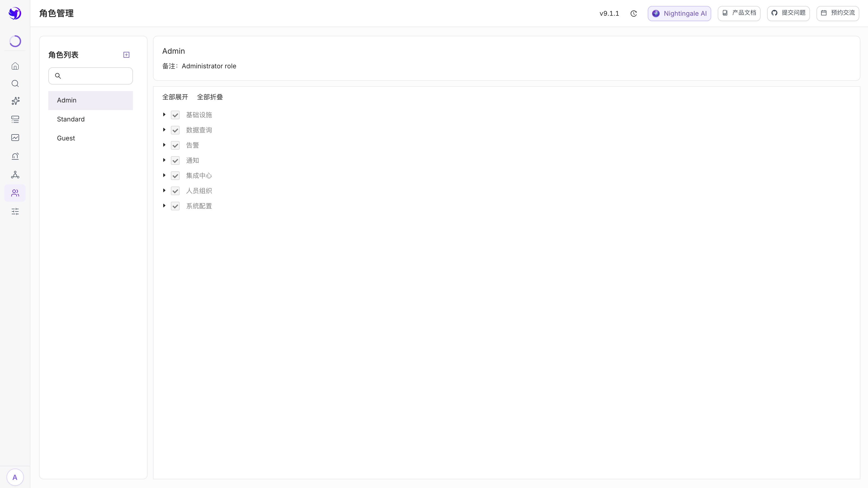Click 全部展开 to expand all
This screenshot has width=868, height=488.
(x=175, y=97)
